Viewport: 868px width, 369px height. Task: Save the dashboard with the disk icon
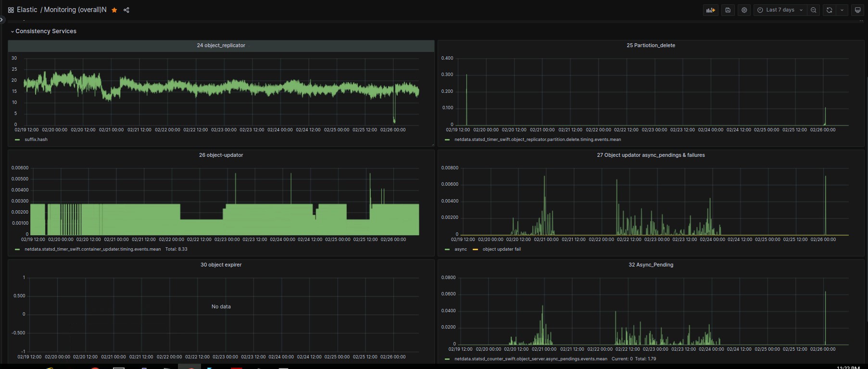coord(728,10)
